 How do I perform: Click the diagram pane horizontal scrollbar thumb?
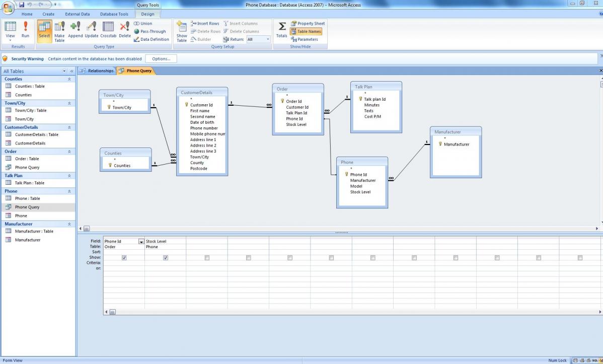(x=87, y=229)
